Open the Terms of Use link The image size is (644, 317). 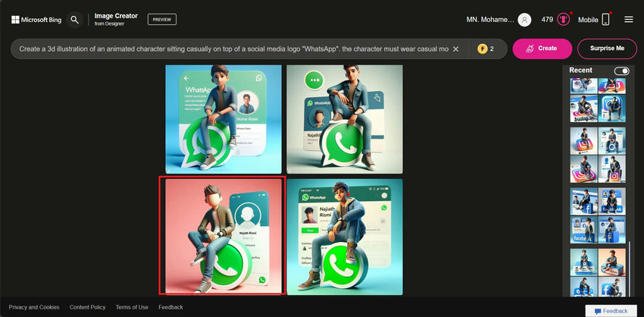point(132,307)
